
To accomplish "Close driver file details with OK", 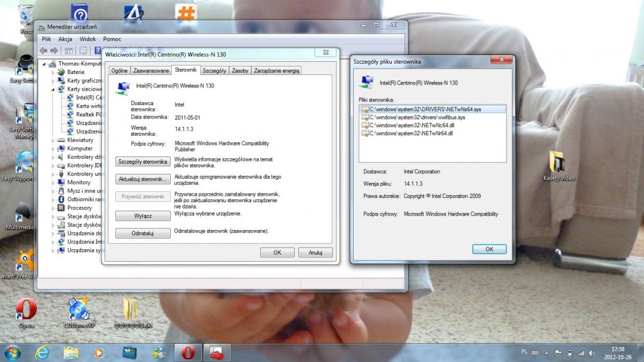I will [x=489, y=249].
